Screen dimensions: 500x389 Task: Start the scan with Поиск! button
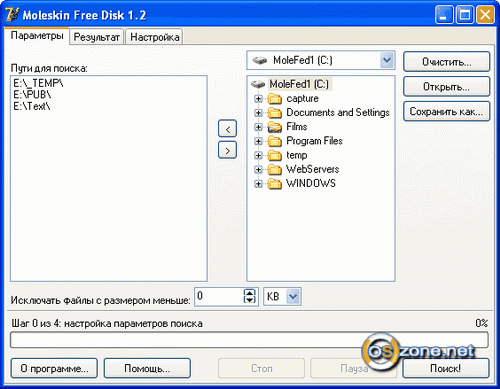446,368
